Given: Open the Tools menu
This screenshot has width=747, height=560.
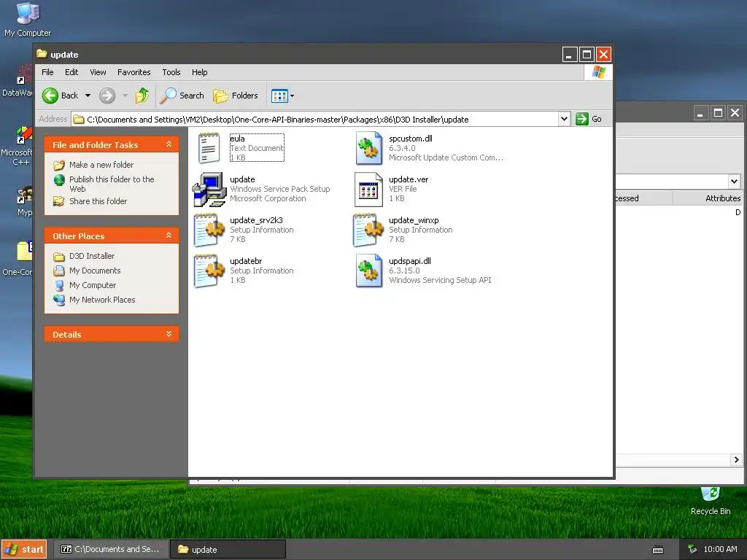Looking at the screenshot, I should tap(171, 72).
